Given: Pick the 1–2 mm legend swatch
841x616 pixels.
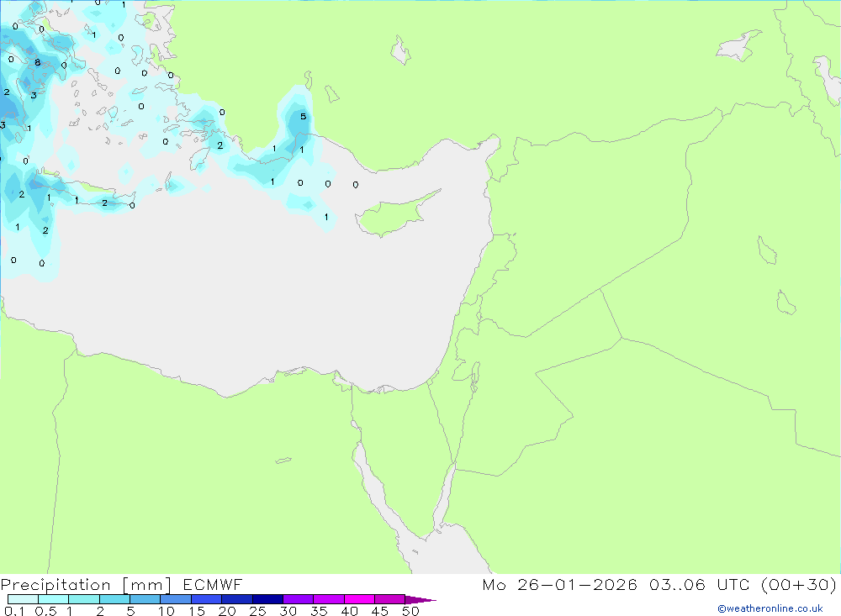Looking at the screenshot, I should pos(84,599).
